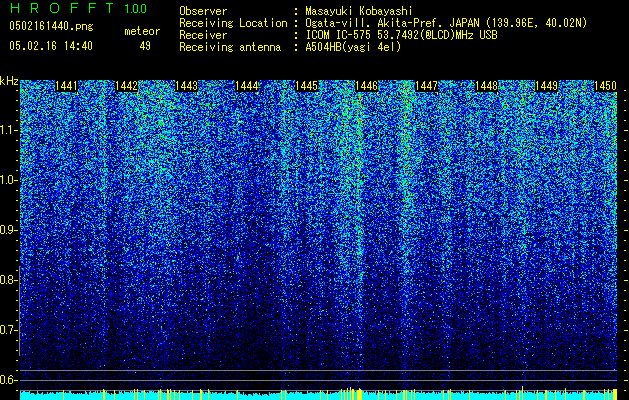629x400 pixels.
Task: Select ICOM IC-575 53.7492 MHz USB text
Action: pos(401,35)
